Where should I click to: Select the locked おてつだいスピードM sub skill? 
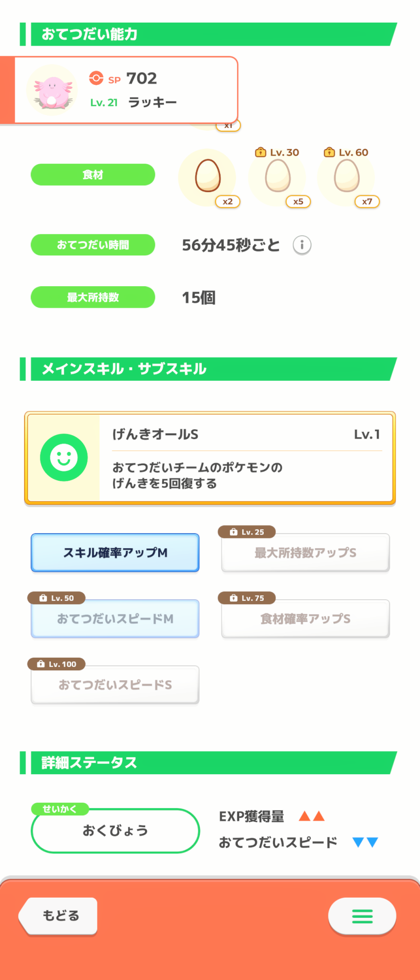[115, 619]
